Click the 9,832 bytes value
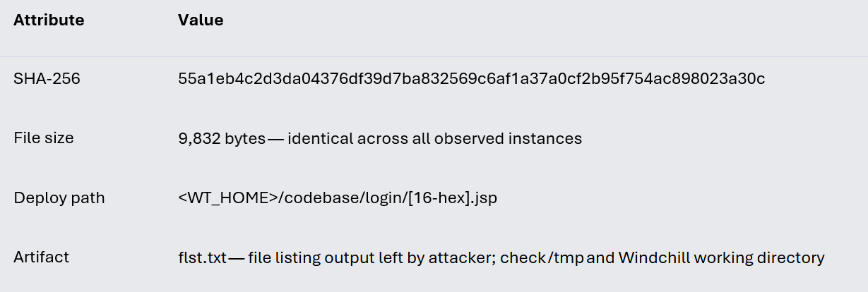 (222, 138)
